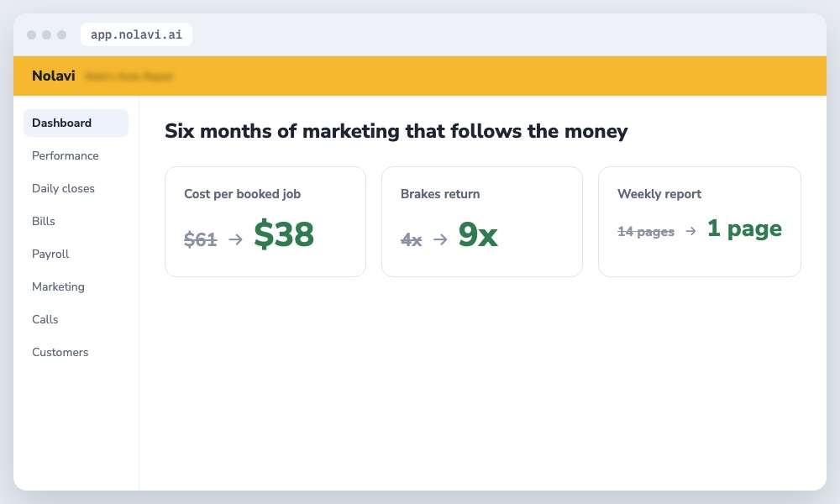Click the middle gray window control dot

pos(46,34)
